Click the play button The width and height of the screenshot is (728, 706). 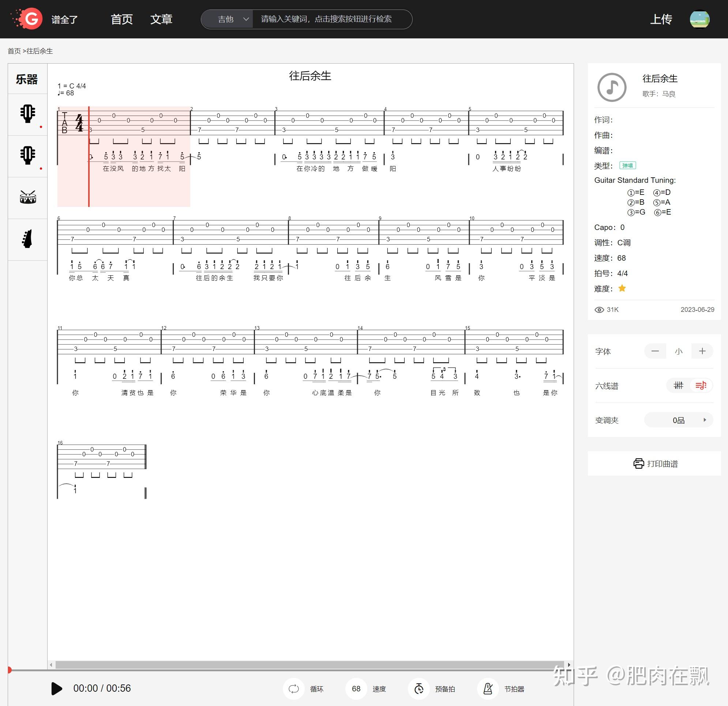[x=56, y=688]
